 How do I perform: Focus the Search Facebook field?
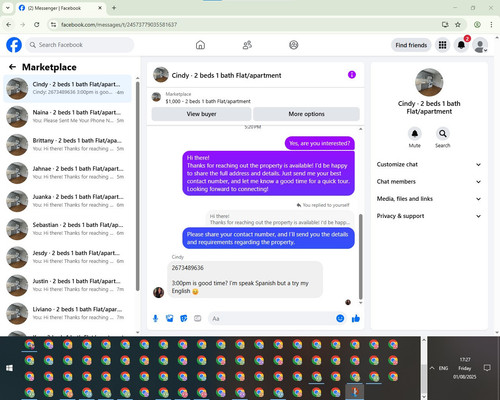[80, 45]
